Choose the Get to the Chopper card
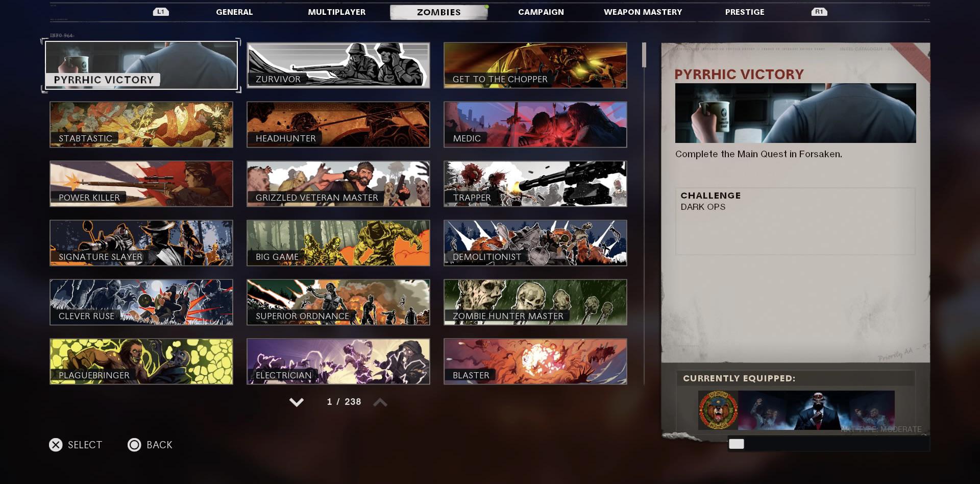The height and width of the screenshot is (484, 980). pos(535,65)
